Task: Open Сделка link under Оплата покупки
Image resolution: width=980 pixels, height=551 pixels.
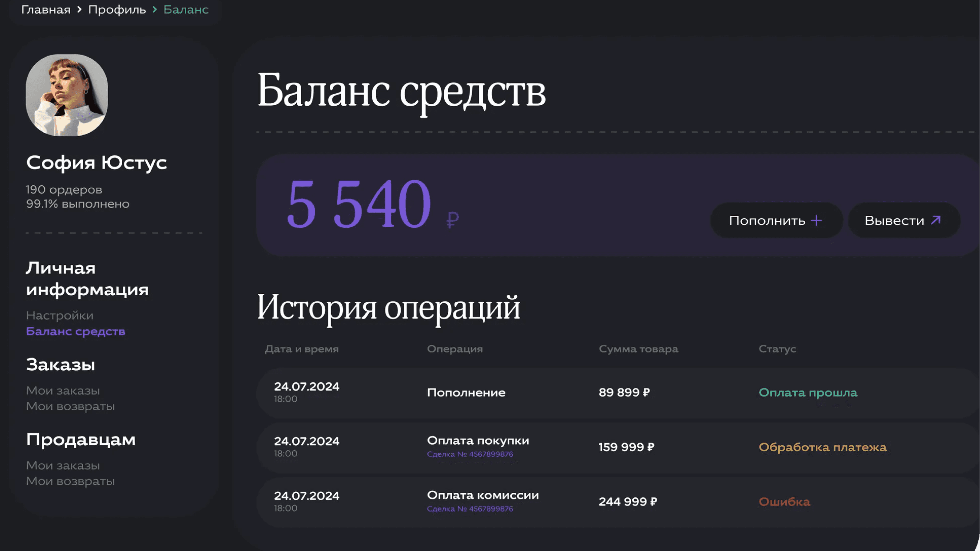Action: [470, 454]
